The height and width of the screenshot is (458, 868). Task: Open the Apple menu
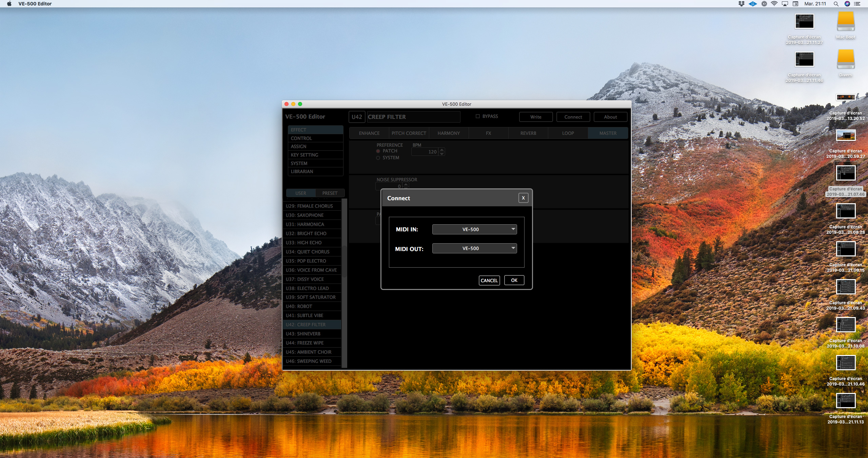(x=9, y=4)
